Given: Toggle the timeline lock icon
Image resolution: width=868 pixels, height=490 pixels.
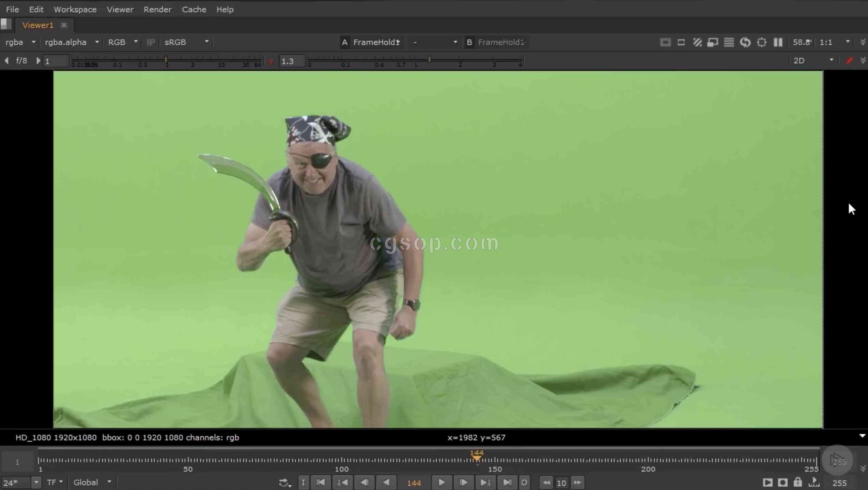Looking at the screenshot, I should (797, 483).
